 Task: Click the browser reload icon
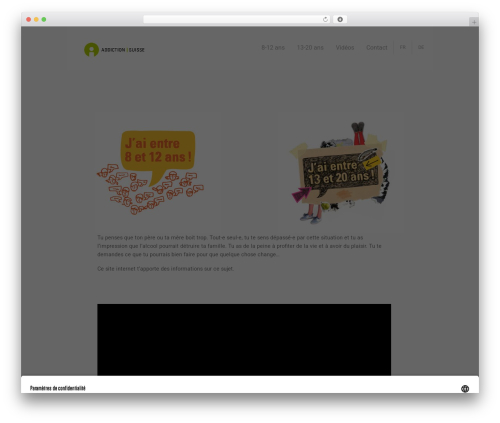(x=325, y=19)
